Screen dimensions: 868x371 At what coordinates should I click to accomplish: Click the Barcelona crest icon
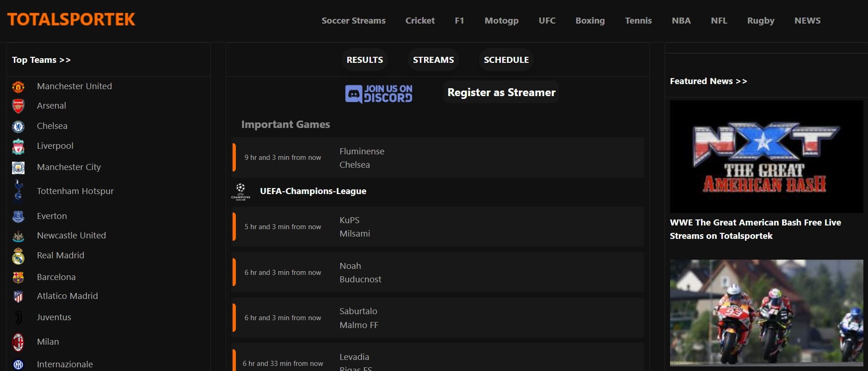(x=18, y=277)
